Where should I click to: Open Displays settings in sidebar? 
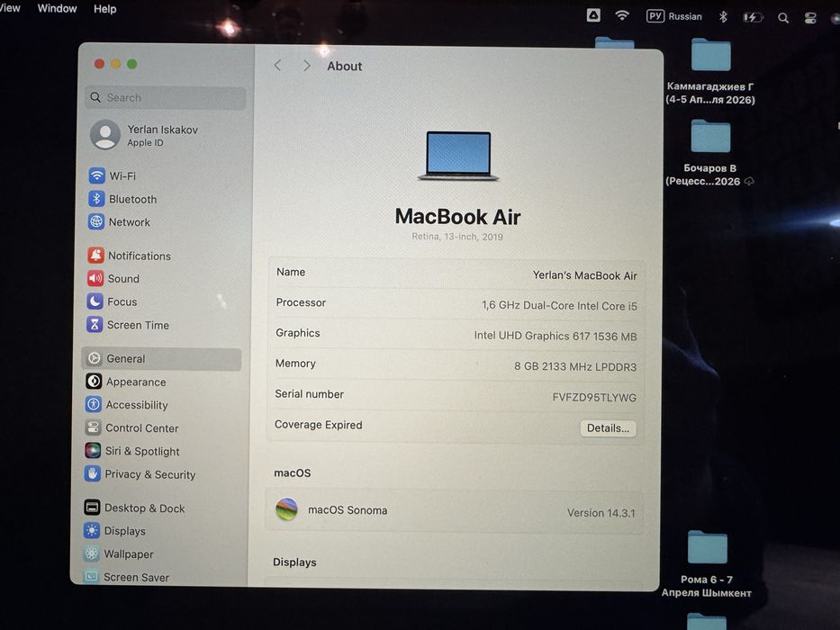(x=114, y=531)
